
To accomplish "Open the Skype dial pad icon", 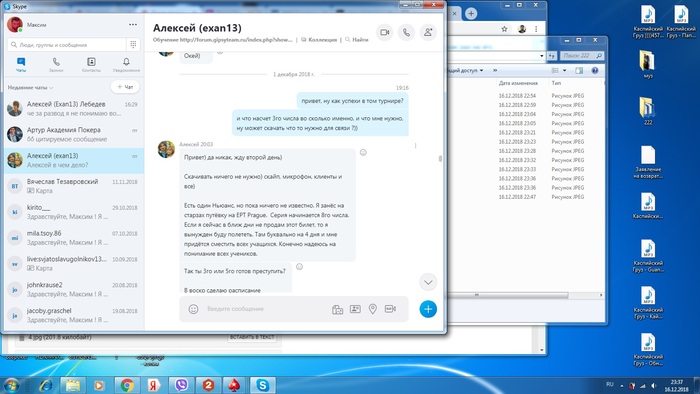I will [133, 44].
